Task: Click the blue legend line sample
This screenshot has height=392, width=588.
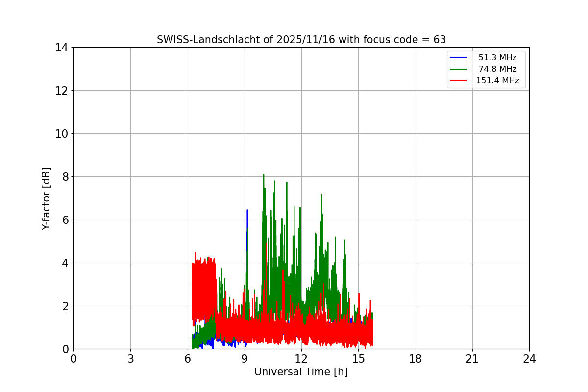Action: click(x=459, y=58)
